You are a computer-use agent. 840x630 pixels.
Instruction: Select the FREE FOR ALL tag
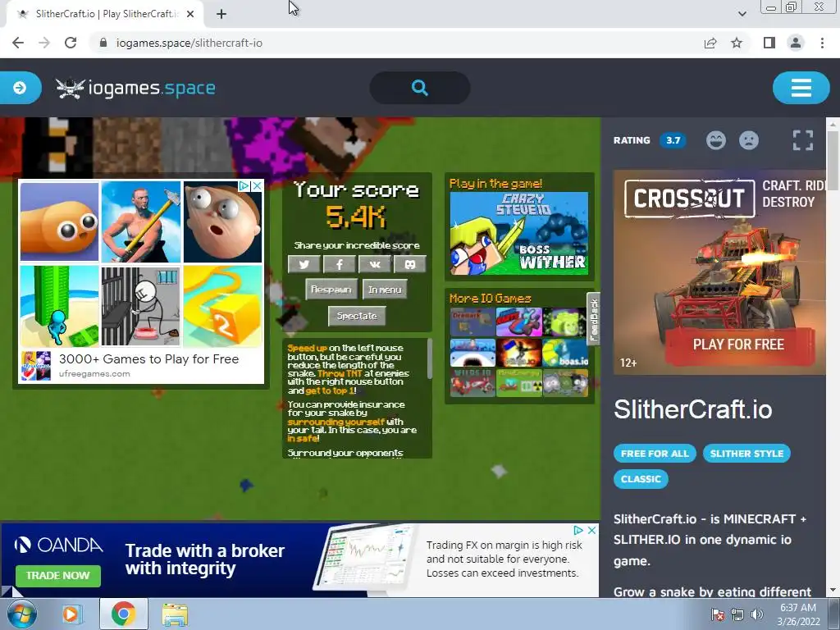[655, 453]
